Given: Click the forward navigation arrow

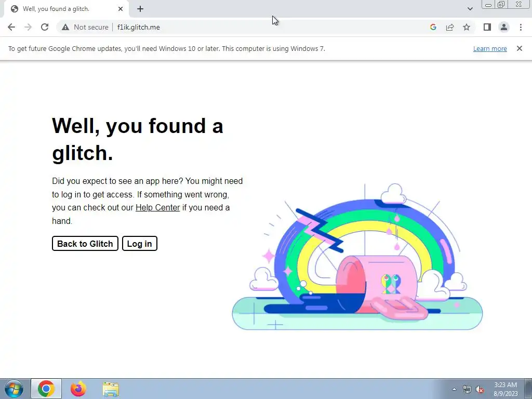Looking at the screenshot, I should click(x=28, y=27).
